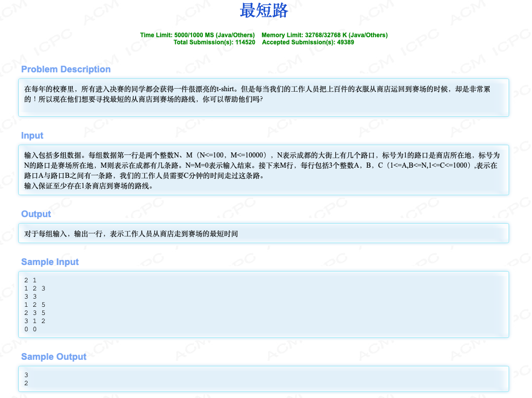Click sample input line '2 1'
The width and height of the screenshot is (532, 398).
(30, 280)
